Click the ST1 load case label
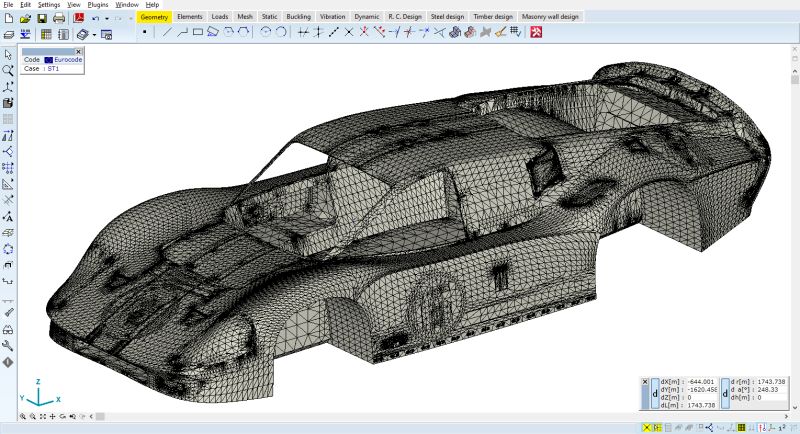 pyautogui.click(x=53, y=68)
